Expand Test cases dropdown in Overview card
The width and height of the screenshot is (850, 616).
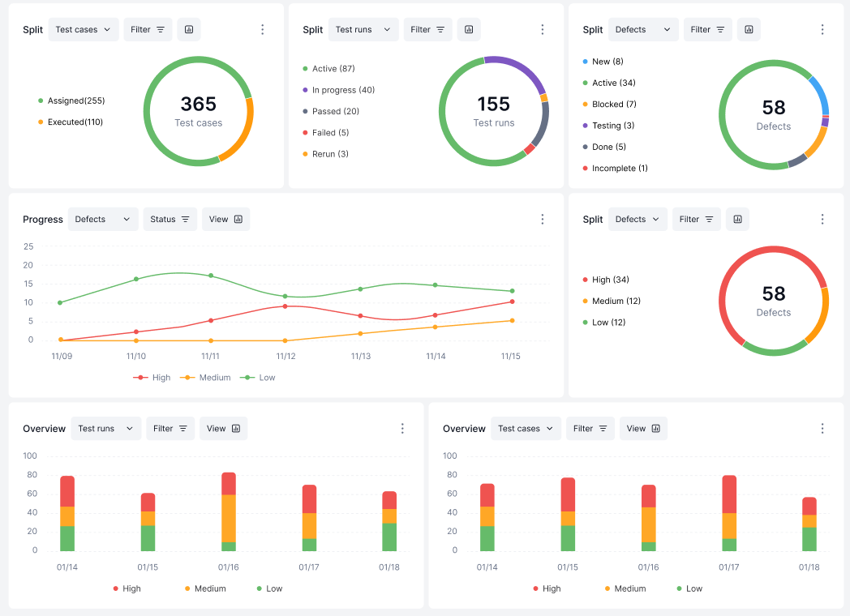click(526, 428)
